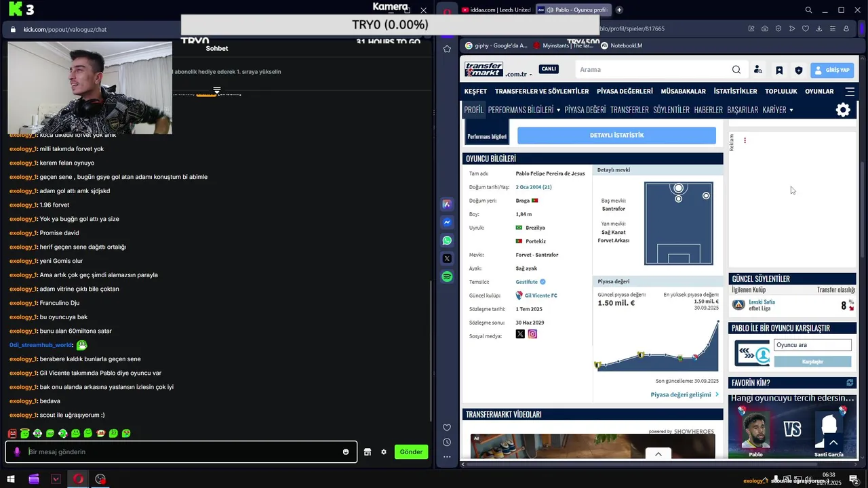The height and width of the screenshot is (488, 868).
Task: Open WhatsApp in Opera sidebar
Action: (447, 241)
